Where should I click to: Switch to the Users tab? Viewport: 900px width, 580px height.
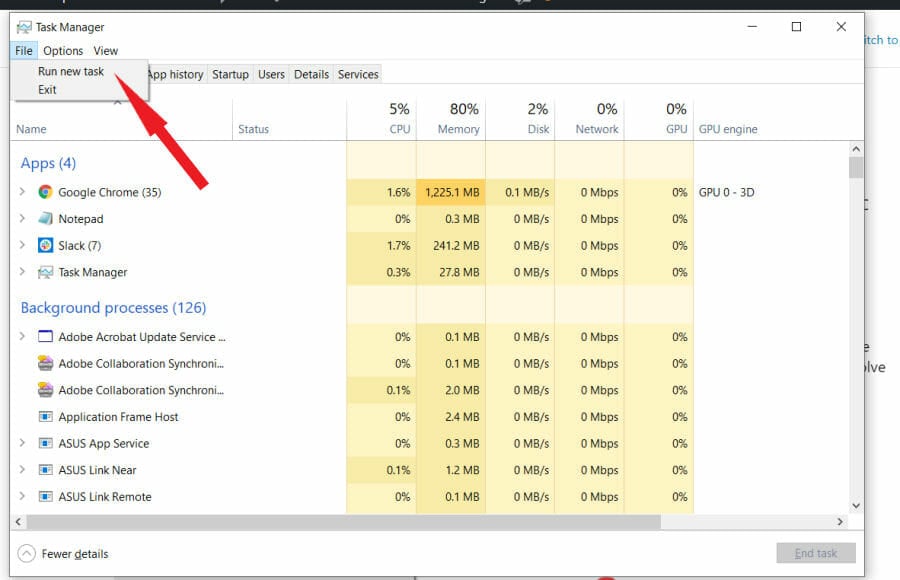click(x=271, y=74)
